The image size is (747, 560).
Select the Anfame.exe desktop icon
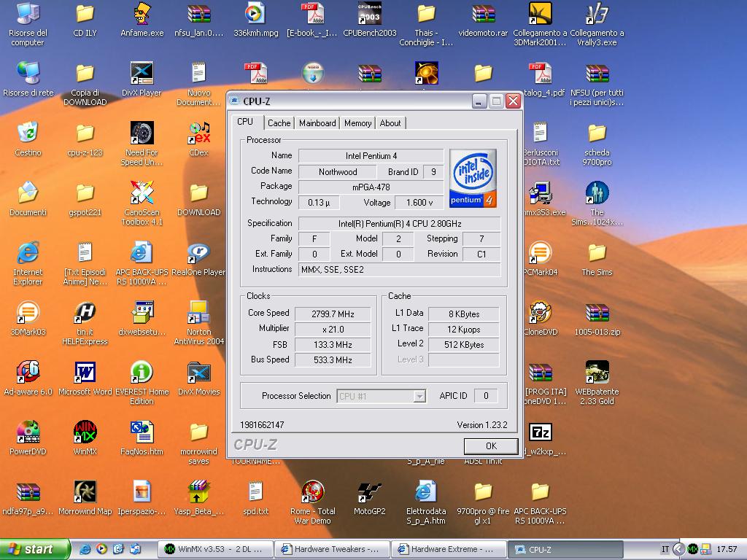[142, 19]
